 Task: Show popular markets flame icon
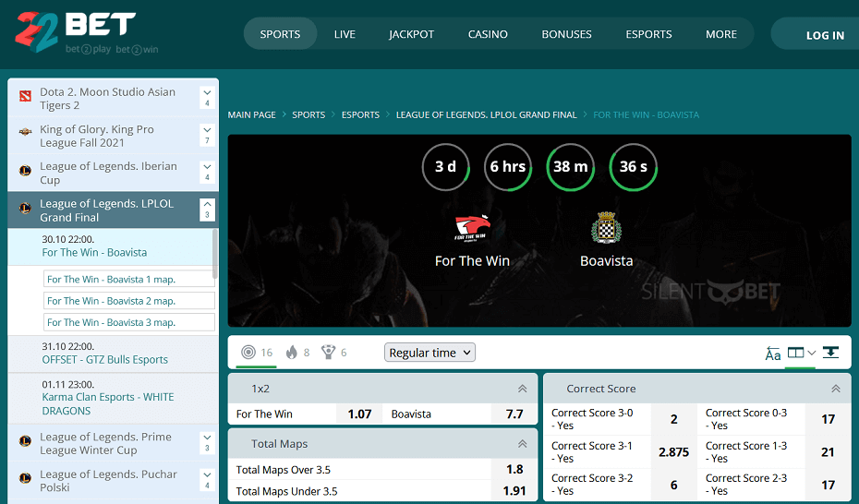292,353
